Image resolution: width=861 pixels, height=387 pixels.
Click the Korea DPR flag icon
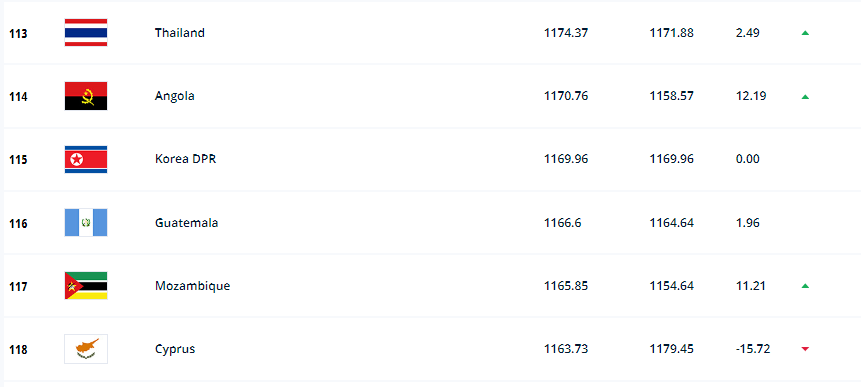pos(86,160)
